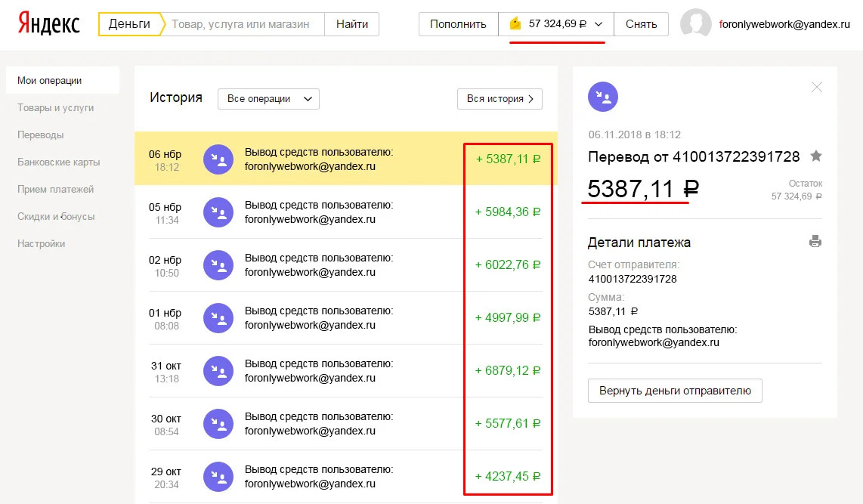The image size is (863, 504).
Task: Open Банковские карты section
Action: point(58,162)
